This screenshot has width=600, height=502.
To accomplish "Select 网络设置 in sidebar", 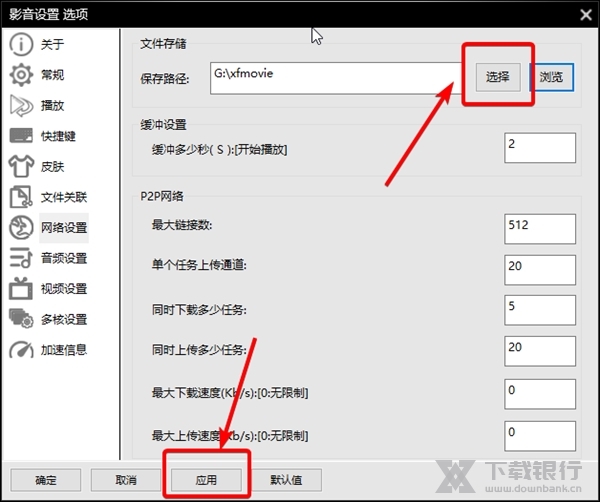I will pos(64,228).
